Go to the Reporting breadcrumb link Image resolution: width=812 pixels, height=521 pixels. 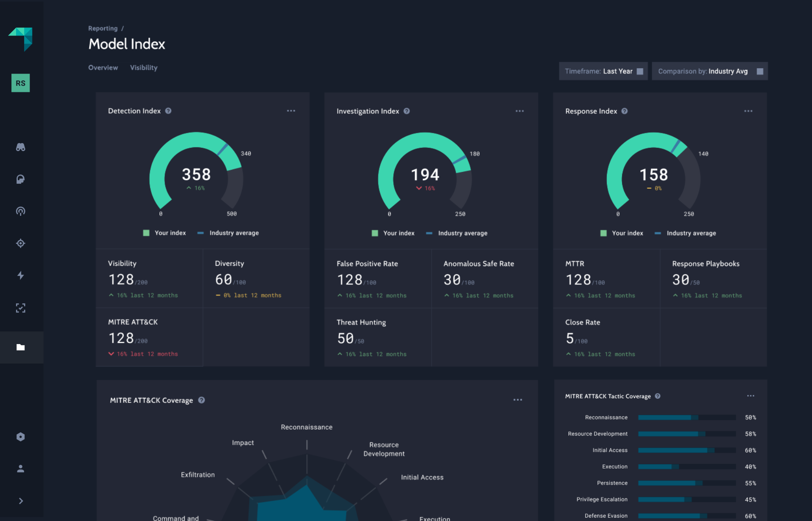click(103, 28)
